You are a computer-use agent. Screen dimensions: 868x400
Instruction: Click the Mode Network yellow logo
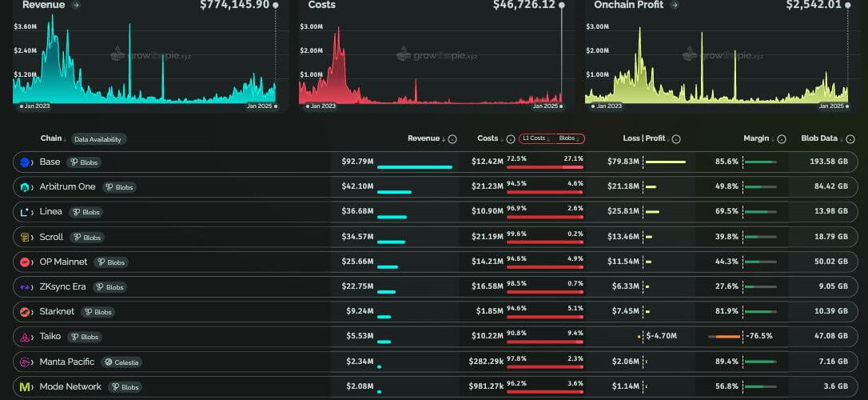click(25, 387)
